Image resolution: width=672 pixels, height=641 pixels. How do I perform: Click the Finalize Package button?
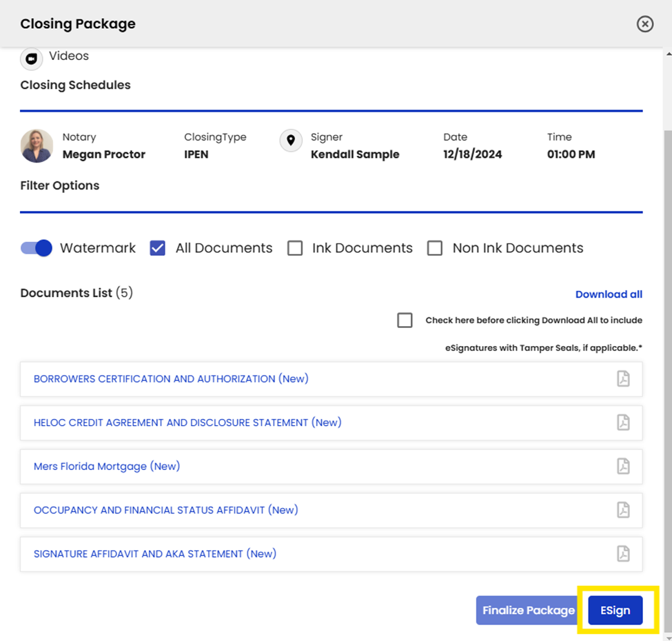coord(529,610)
